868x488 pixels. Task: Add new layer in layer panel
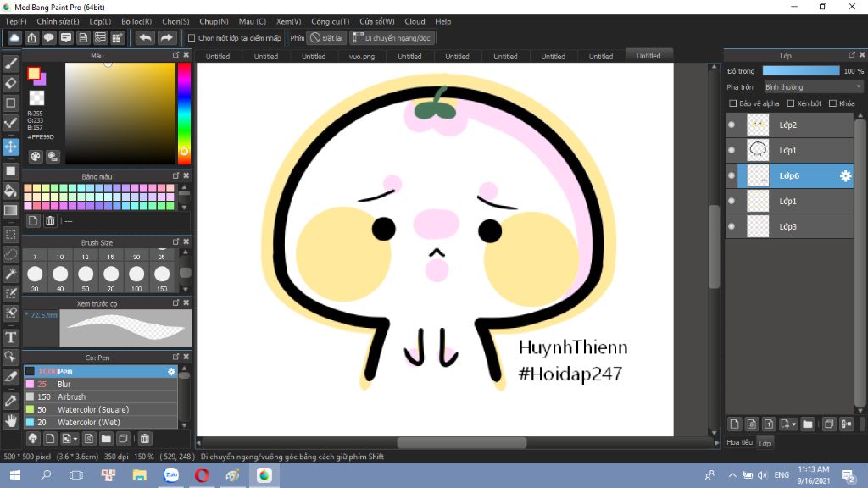coord(735,424)
